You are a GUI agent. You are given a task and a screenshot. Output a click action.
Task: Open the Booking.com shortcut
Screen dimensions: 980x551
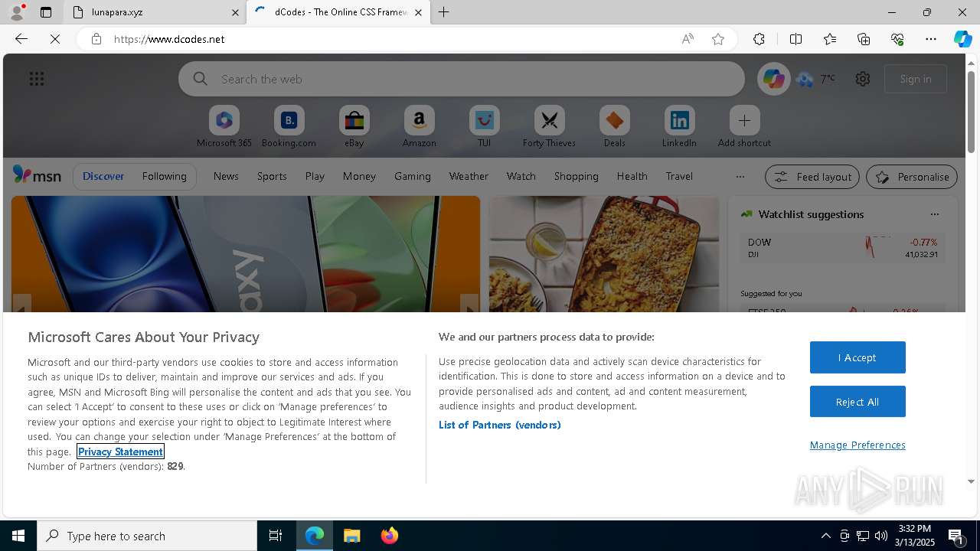pyautogui.click(x=289, y=127)
